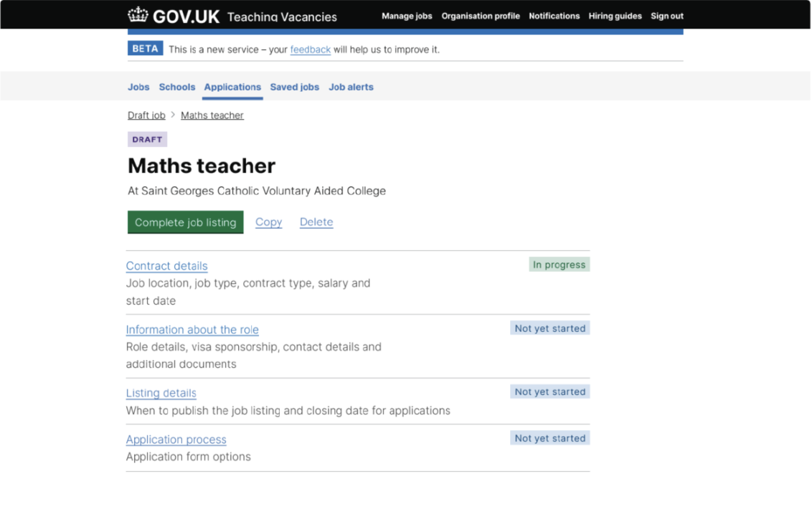This screenshot has height=522, width=812.
Task: Copy this job listing
Action: [x=268, y=222]
